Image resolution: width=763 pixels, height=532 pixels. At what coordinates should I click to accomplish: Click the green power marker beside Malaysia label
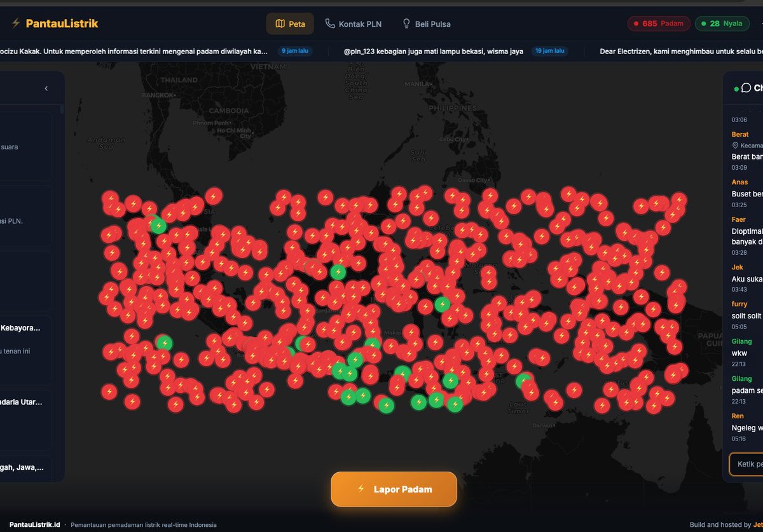158,225
